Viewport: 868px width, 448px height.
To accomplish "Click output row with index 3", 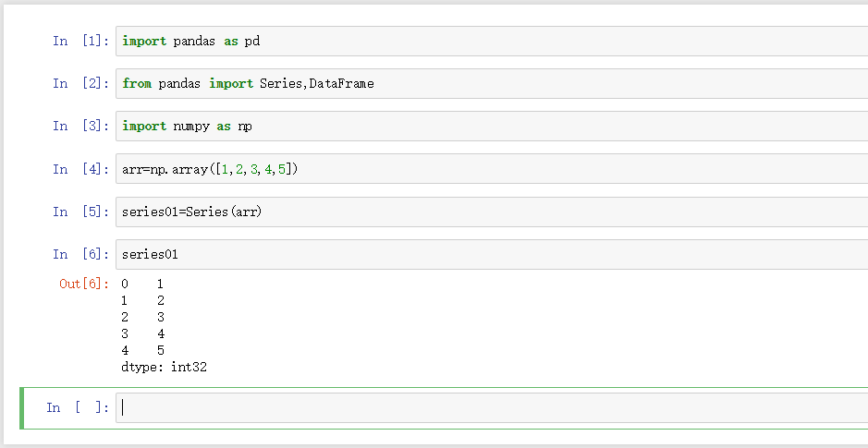I will tap(142, 334).
